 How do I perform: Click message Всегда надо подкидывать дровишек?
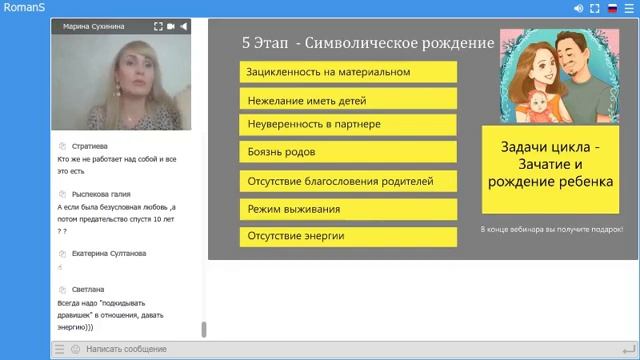pos(110,315)
